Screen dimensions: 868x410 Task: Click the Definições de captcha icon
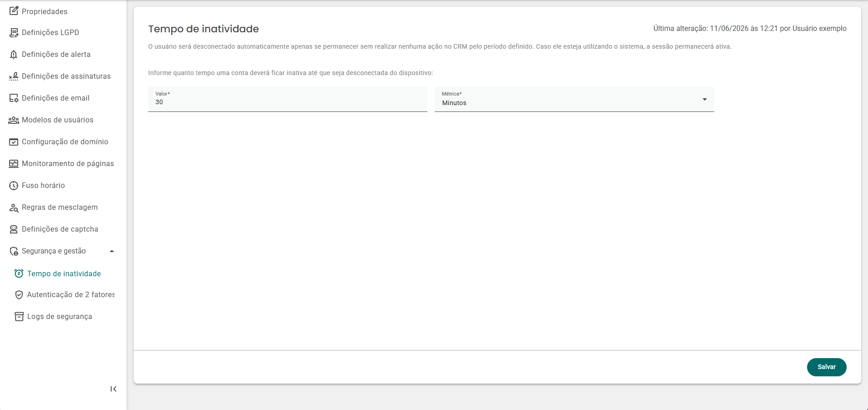[x=14, y=229]
